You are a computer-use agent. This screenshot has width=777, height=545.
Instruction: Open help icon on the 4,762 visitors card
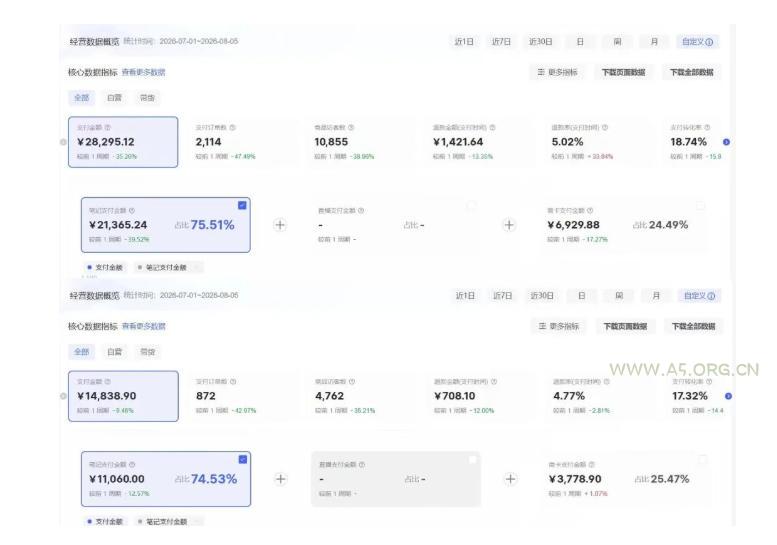[352, 382]
